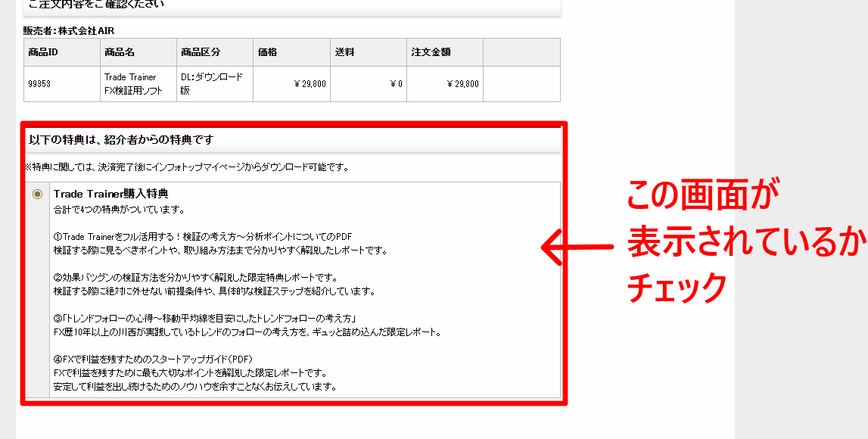This screenshot has width=868, height=439.
Task: Click the note about インフォトップマイページ download
Action: [187, 167]
